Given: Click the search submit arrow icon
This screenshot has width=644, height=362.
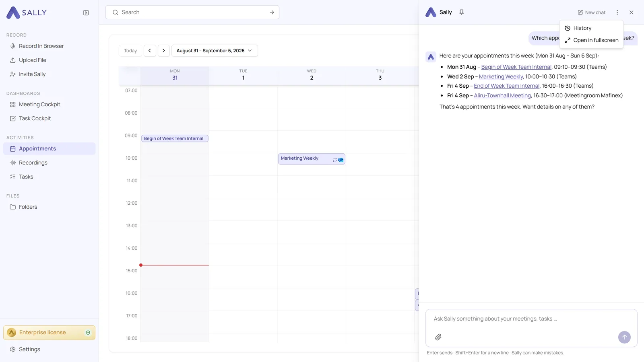Looking at the screenshot, I should click(272, 12).
